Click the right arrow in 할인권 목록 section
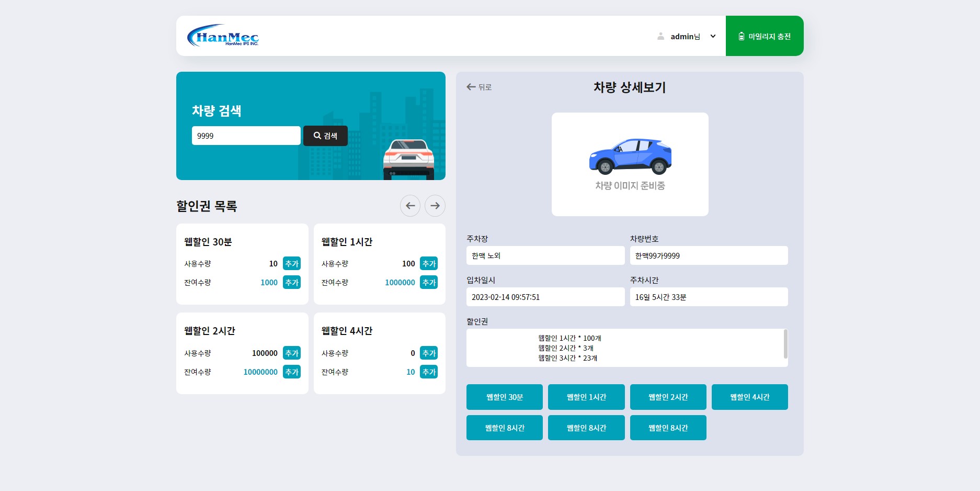980x491 pixels. pos(435,206)
